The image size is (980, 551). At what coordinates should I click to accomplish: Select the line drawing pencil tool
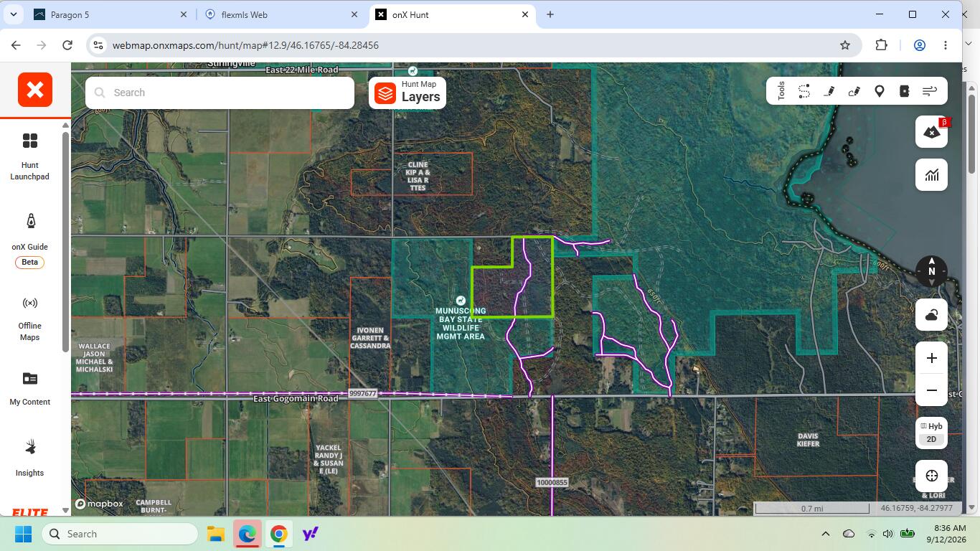pyautogui.click(x=829, y=91)
